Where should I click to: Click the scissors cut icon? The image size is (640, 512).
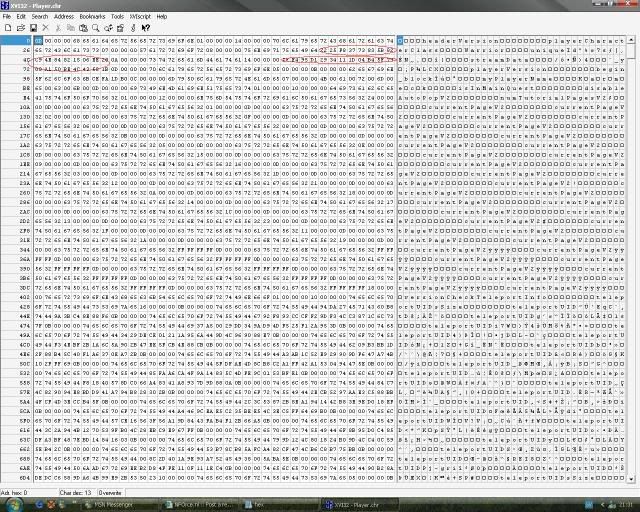click(x=58, y=28)
